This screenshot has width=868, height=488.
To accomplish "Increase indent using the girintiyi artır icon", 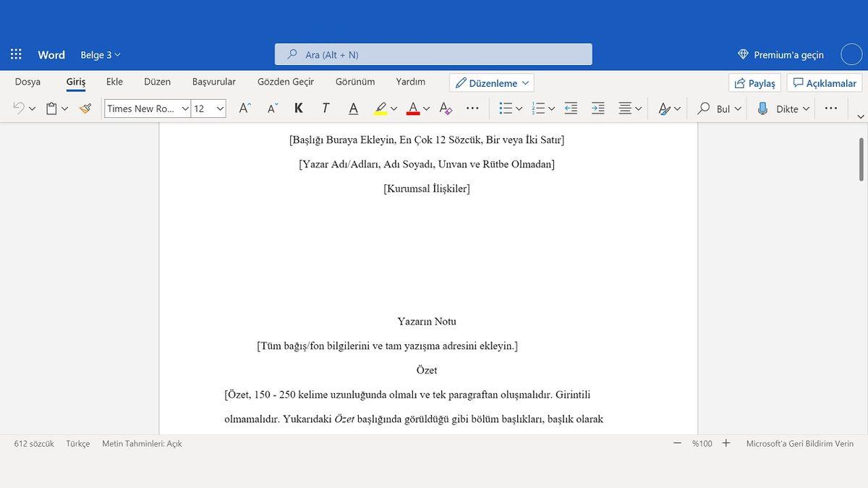I will click(x=597, y=108).
